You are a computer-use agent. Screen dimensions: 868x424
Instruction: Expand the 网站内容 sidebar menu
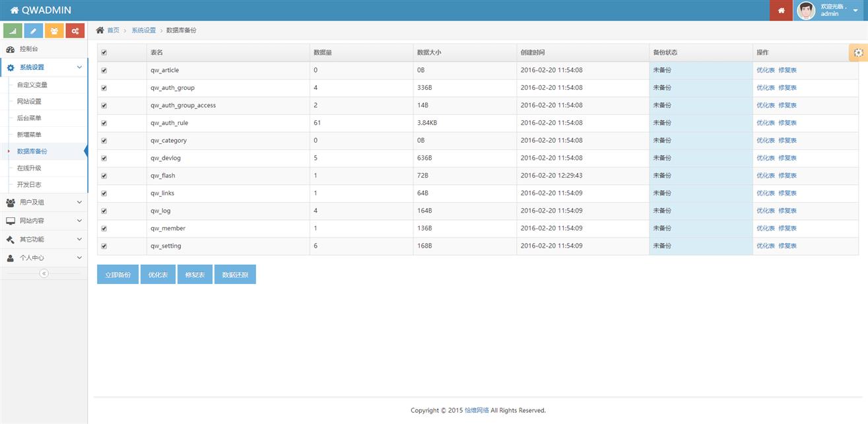[44, 221]
